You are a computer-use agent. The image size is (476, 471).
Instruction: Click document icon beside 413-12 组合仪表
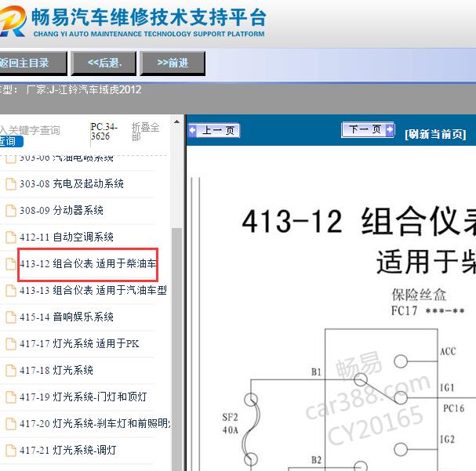(x=11, y=264)
